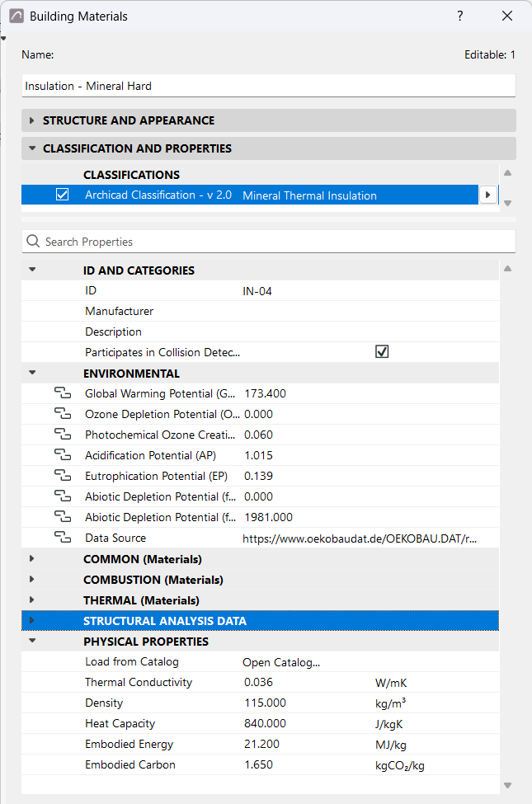Click the link icon beside Eutrophication Potential (EP)
The width and height of the screenshot is (532, 804).
click(63, 475)
